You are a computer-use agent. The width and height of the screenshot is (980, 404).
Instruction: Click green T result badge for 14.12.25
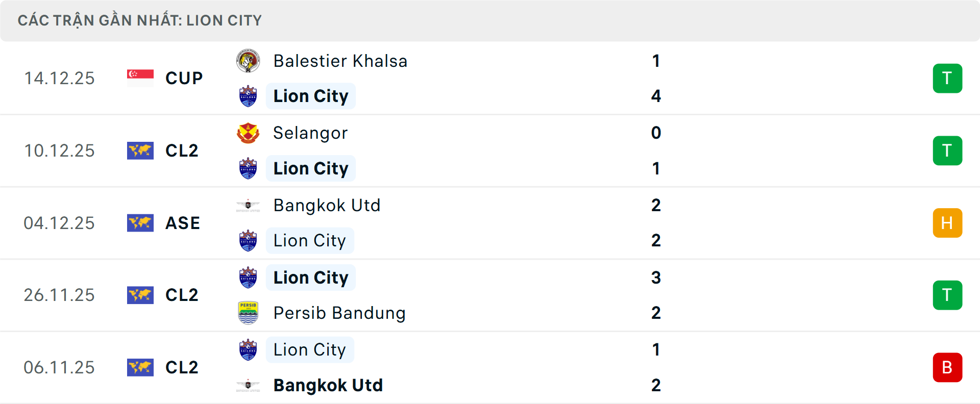click(x=947, y=78)
